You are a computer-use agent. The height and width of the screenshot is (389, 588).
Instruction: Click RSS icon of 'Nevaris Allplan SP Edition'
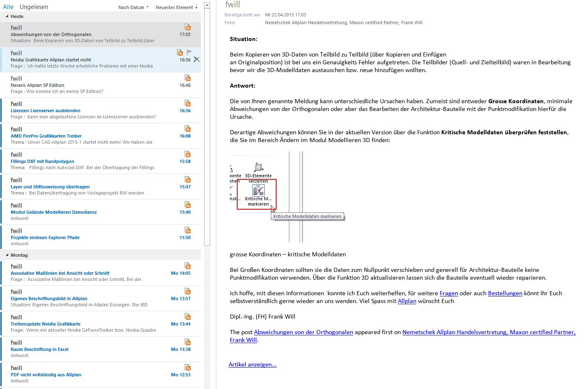pyautogui.click(x=188, y=78)
